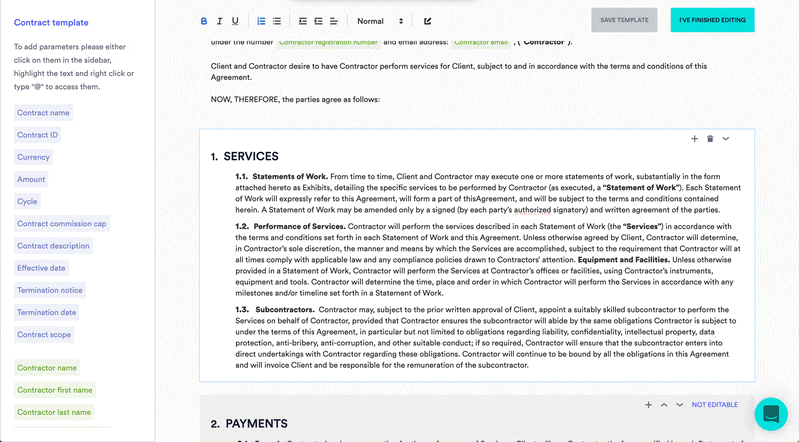Delete the Services section with trash icon
Image resolution: width=799 pixels, height=442 pixels.
(x=710, y=139)
